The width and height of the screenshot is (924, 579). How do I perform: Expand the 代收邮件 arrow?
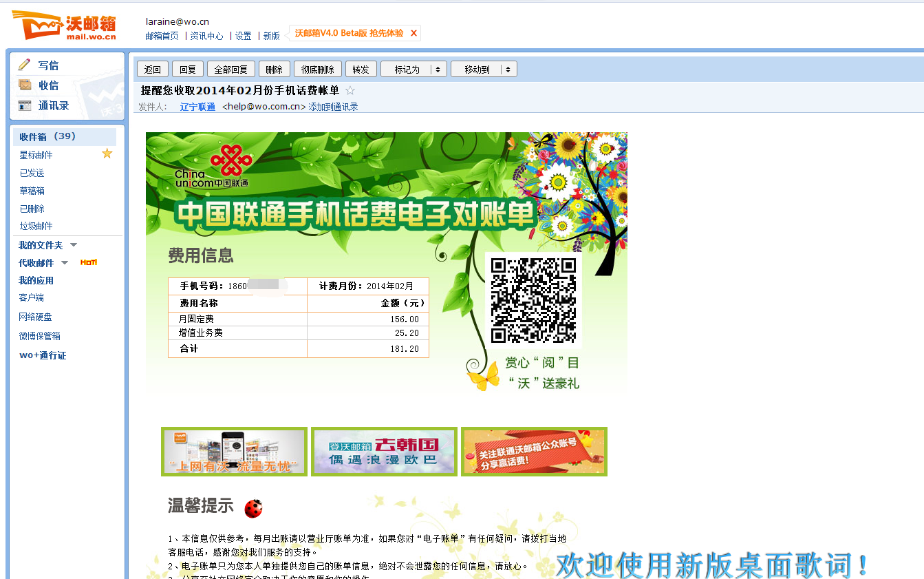click(x=65, y=263)
